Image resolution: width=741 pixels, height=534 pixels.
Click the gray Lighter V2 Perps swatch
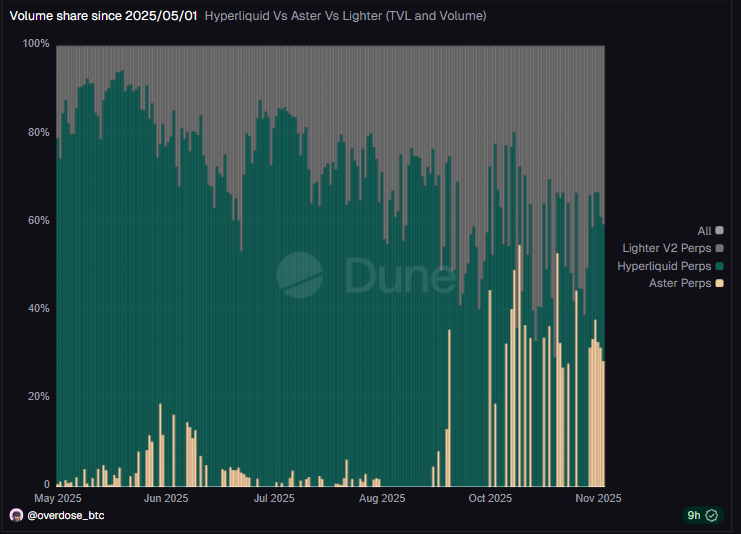pyautogui.click(x=720, y=248)
